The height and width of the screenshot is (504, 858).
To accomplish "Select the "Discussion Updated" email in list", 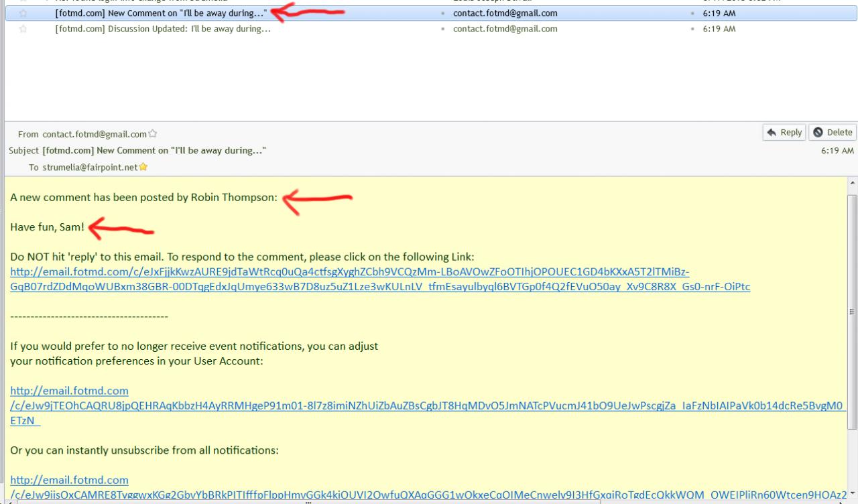I will pyautogui.click(x=163, y=29).
